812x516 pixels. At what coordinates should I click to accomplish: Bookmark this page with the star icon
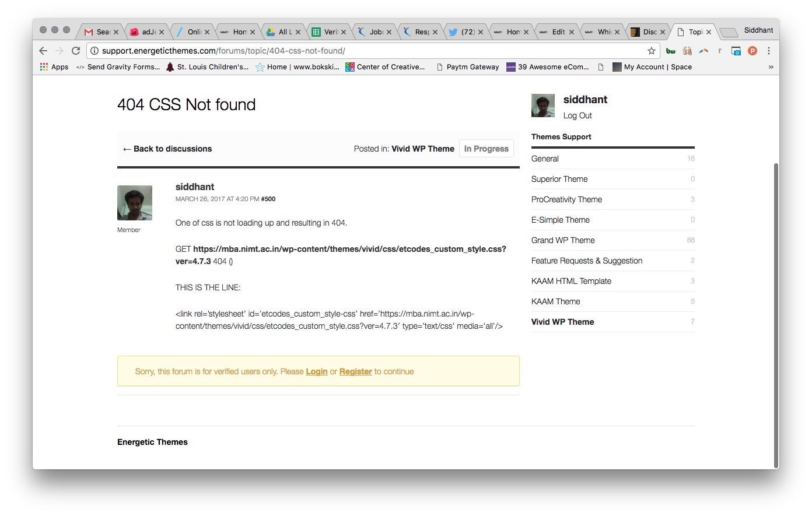(x=652, y=51)
